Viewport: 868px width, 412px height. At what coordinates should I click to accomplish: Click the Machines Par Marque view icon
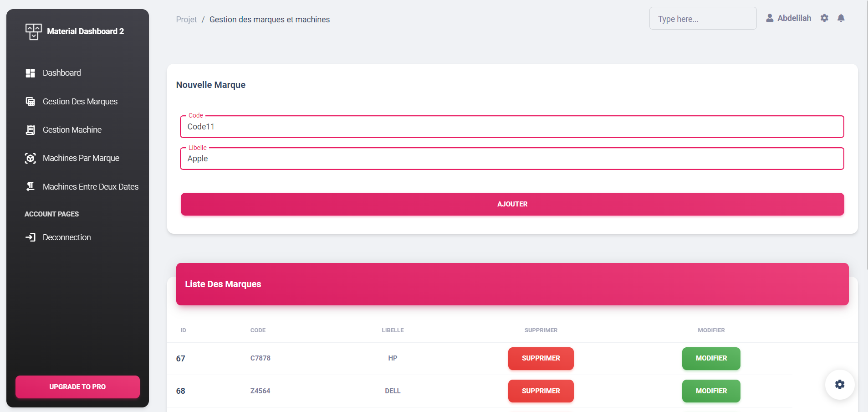(x=31, y=158)
